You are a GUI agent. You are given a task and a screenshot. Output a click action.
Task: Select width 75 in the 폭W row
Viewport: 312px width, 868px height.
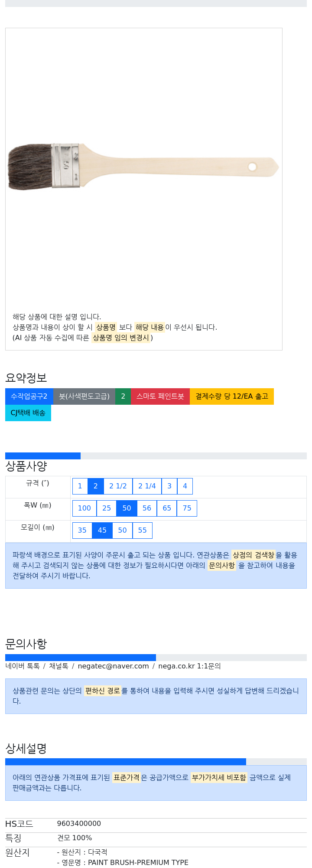click(x=187, y=508)
